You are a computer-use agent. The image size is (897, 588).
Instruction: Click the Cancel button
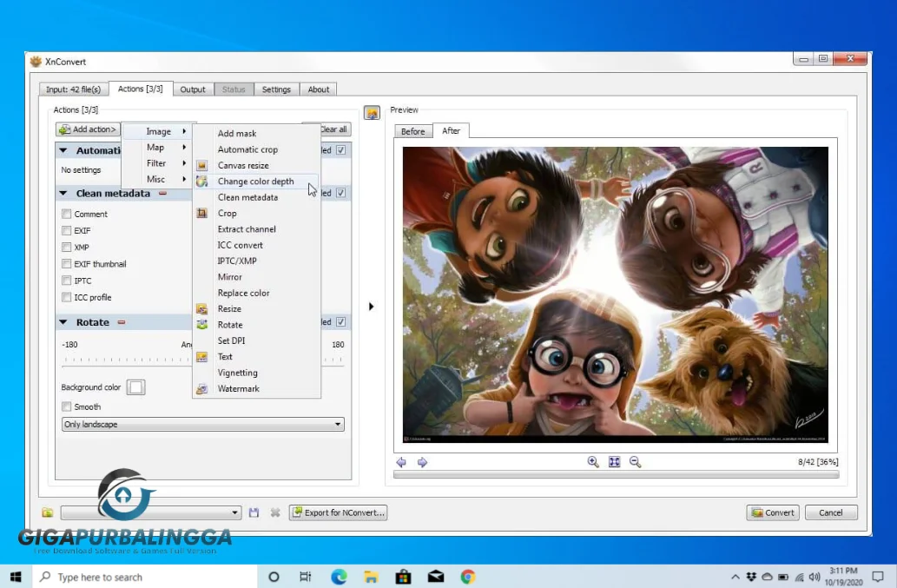point(831,512)
